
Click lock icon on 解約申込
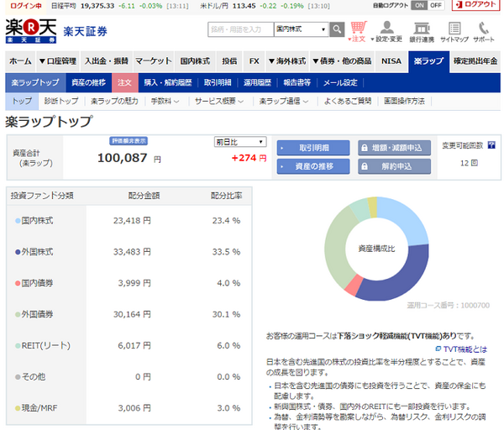tap(365, 166)
